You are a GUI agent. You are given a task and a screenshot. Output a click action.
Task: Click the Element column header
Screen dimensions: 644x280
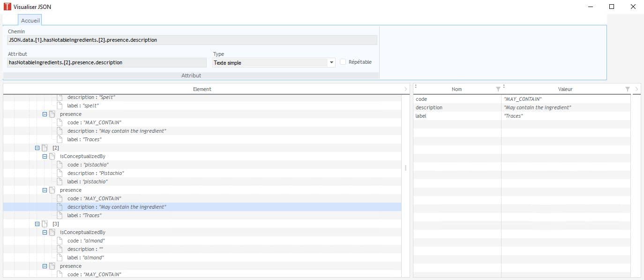pos(202,89)
